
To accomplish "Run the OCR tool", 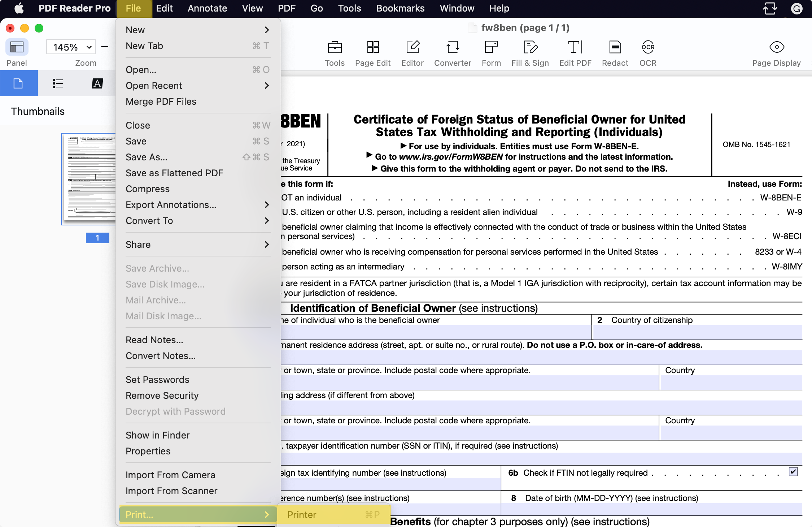I will click(648, 53).
